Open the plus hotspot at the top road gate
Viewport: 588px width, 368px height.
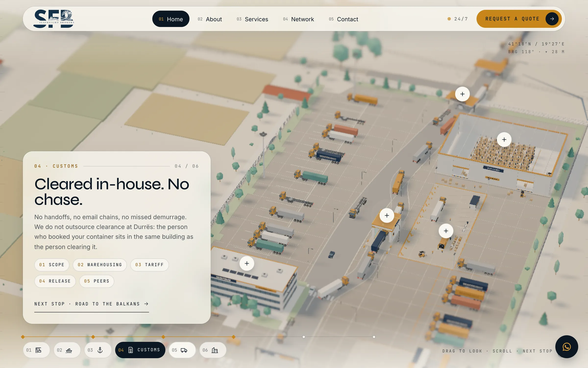(x=462, y=94)
